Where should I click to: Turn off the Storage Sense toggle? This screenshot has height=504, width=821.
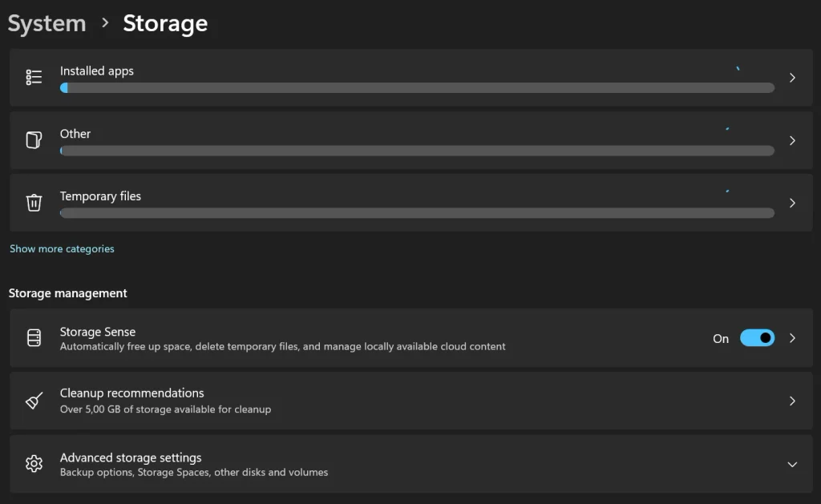[757, 338]
